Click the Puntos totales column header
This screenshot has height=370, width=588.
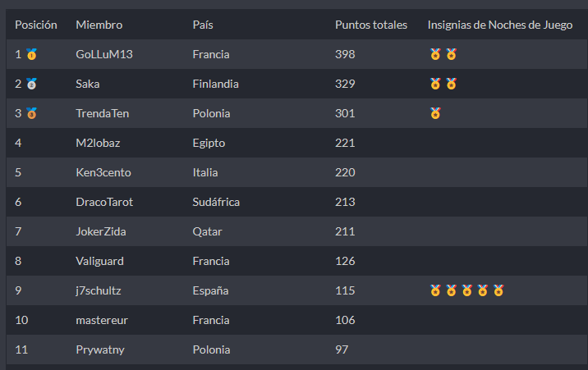(370, 25)
